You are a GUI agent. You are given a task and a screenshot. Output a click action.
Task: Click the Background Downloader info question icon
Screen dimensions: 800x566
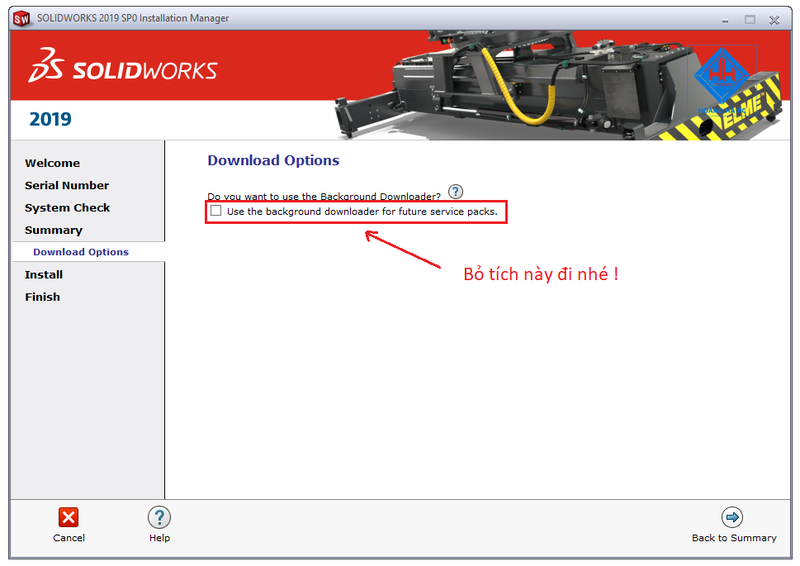456,192
